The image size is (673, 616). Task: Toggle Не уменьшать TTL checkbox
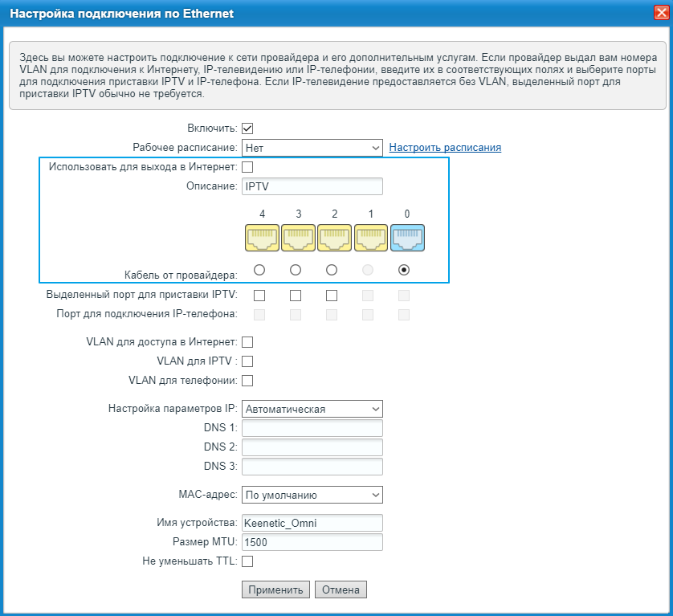click(x=247, y=561)
